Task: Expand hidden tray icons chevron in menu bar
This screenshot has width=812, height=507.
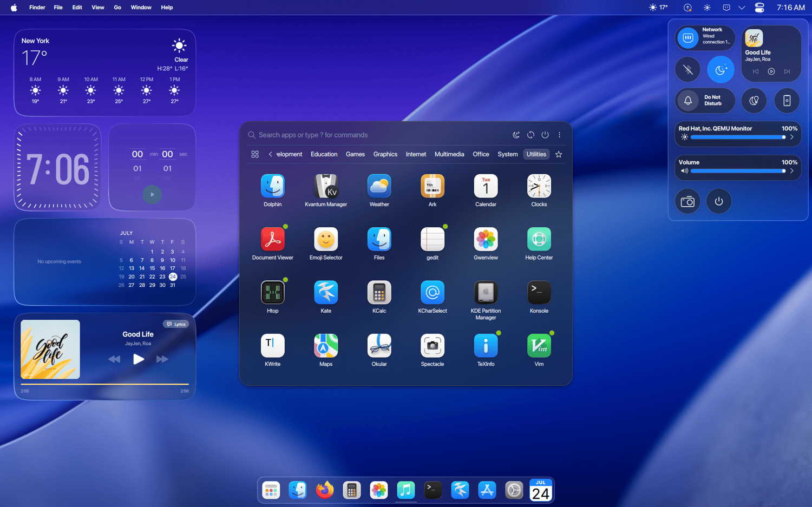Action: click(742, 8)
